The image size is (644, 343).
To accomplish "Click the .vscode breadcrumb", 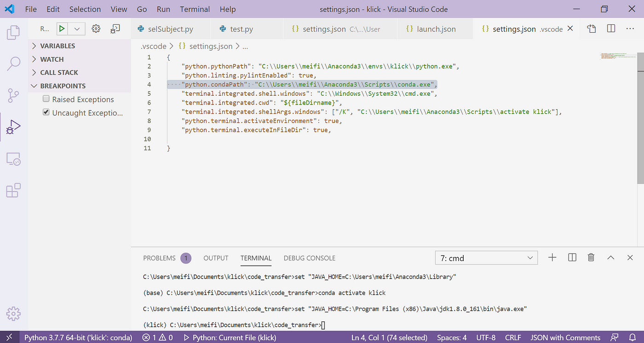I will tap(153, 46).
